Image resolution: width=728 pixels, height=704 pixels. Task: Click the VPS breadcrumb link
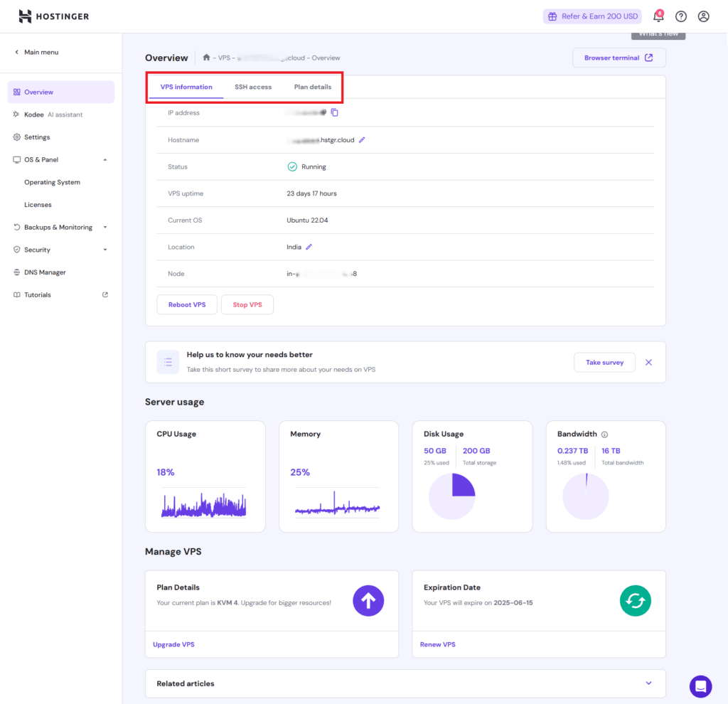click(224, 58)
